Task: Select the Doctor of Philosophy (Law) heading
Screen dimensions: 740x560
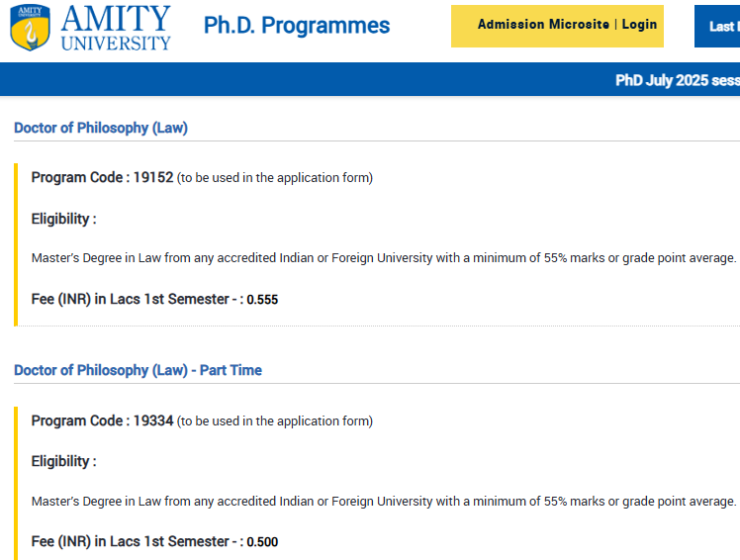Action: tap(101, 128)
